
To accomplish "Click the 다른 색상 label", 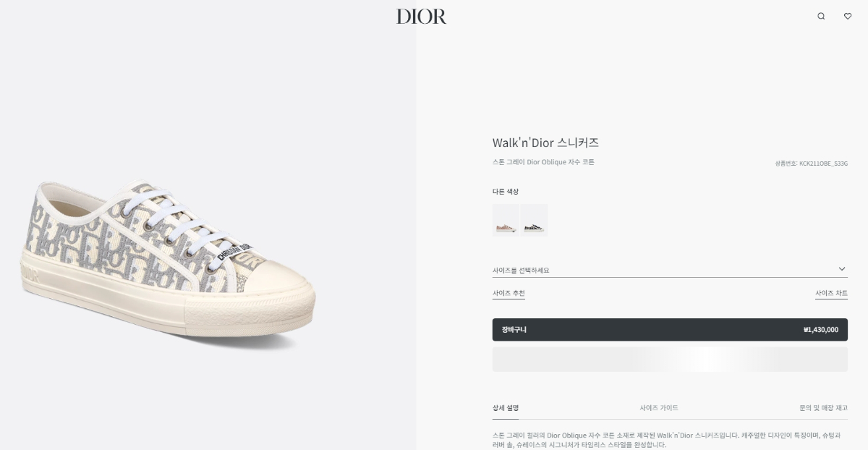I will click(x=506, y=192).
